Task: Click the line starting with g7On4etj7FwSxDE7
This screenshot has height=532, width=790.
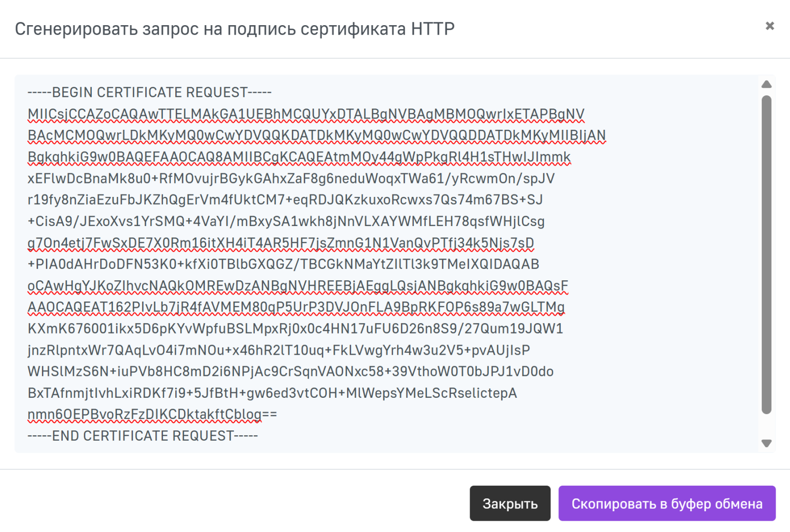Action: 280,243
